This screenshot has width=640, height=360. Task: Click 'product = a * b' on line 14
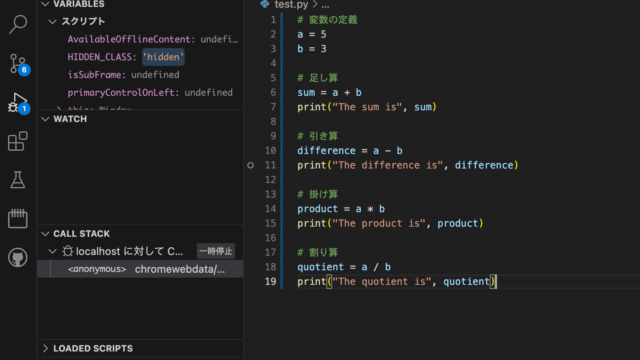pos(341,209)
